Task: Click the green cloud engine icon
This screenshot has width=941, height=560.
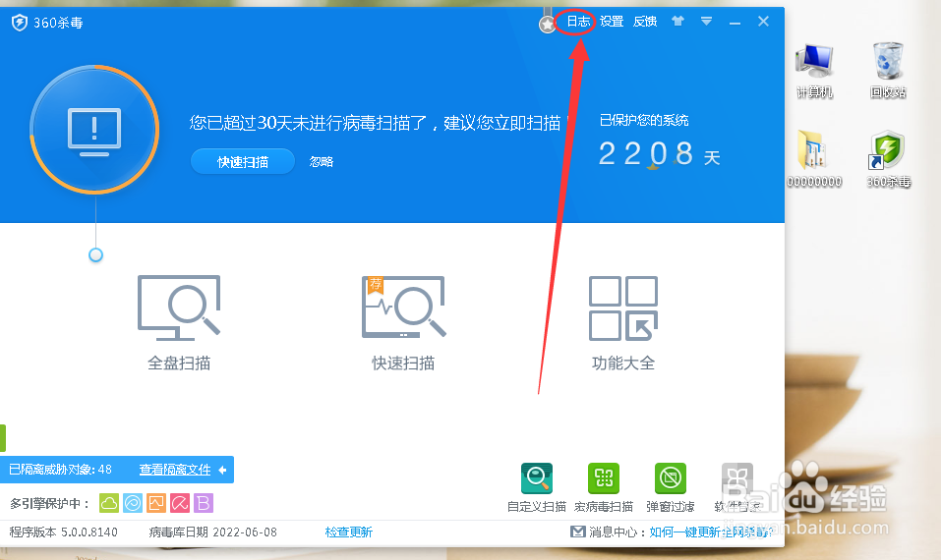Action: click(x=108, y=503)
